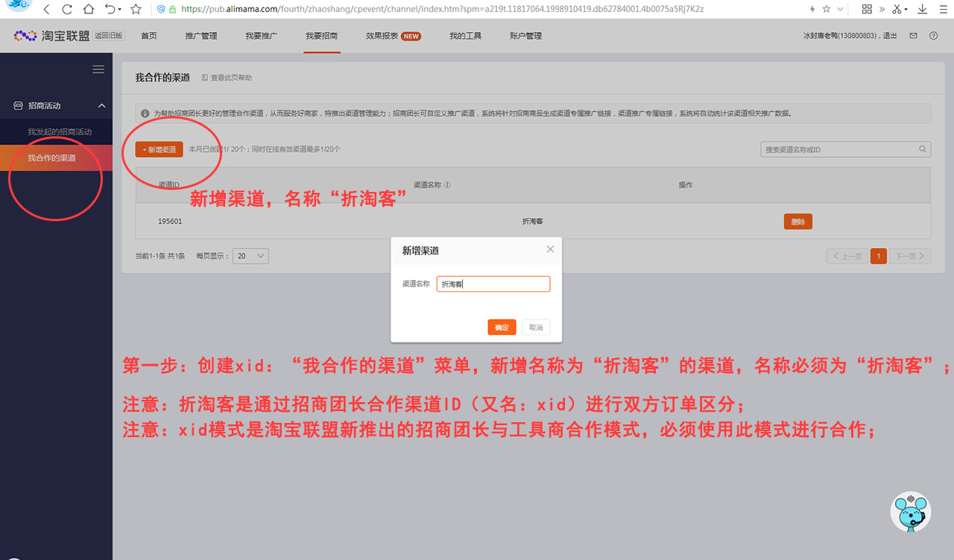Click the 渠道名称 input field
954x560 pixels.
coord(493,284)
